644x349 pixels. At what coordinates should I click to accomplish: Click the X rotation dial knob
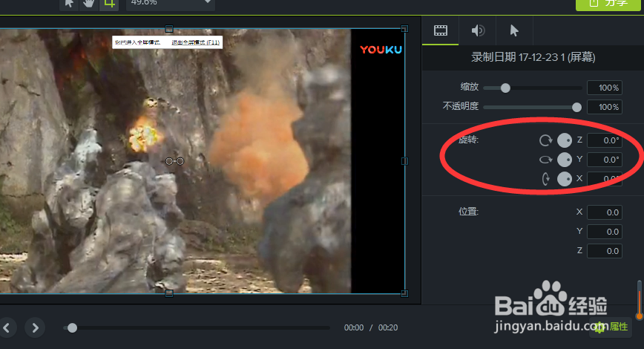tap(565, 179)
